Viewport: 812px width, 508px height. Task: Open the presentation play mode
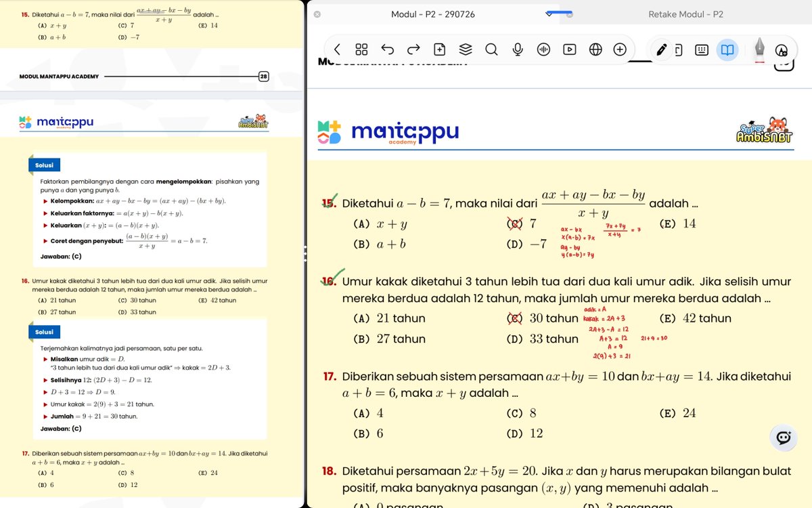pyautogui.click(x=569, y=49)
